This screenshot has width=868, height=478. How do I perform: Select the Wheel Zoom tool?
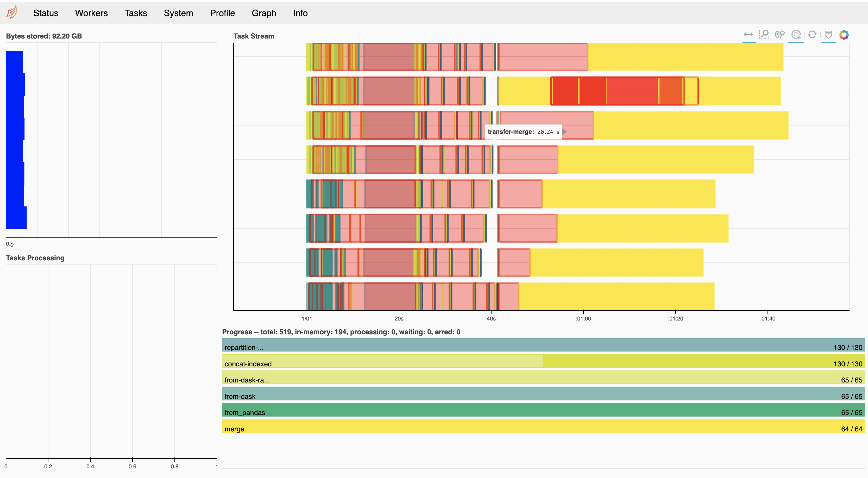tap(780, 34)
